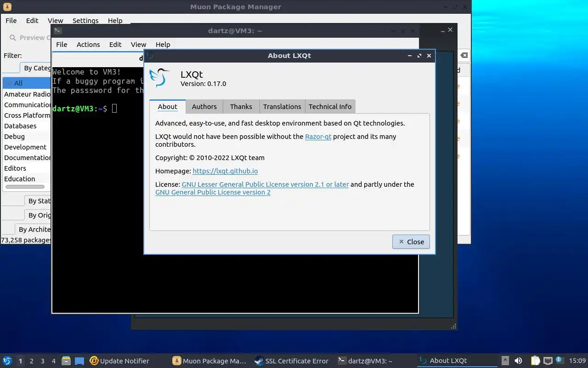The image size is (588, 368).
Task: Open the clipboard tray icon
Action: (x=535, y=361)
